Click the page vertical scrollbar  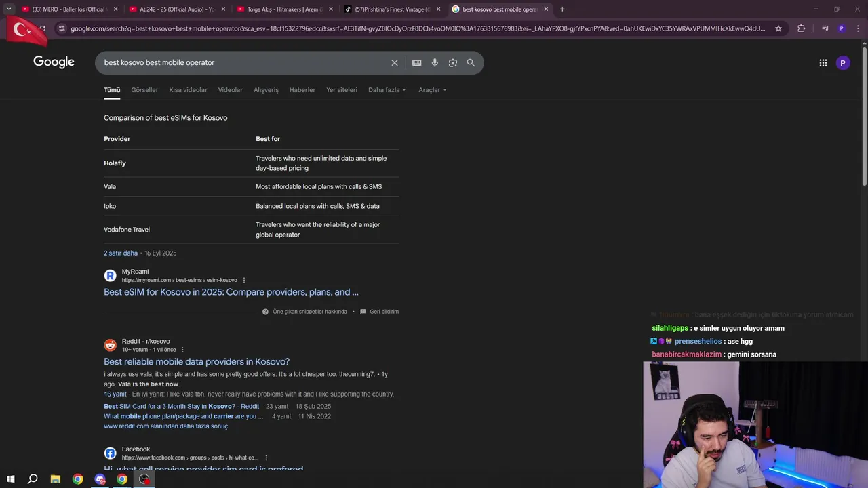(x=864, y=115)
